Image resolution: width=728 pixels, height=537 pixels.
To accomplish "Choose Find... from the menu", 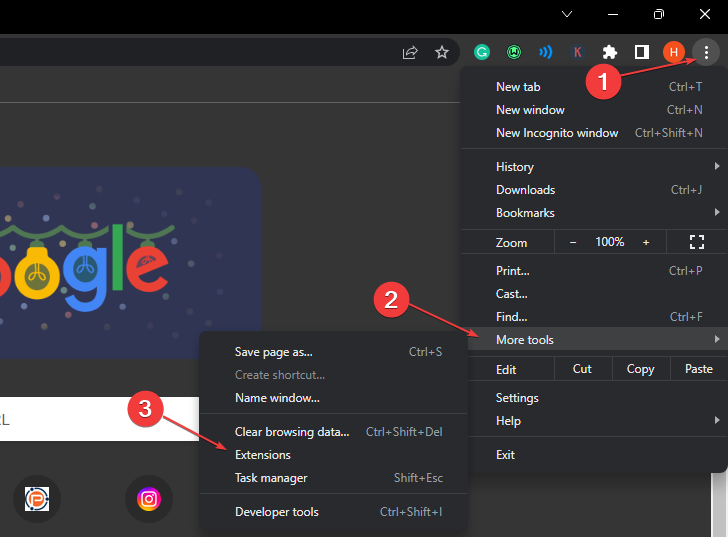I will point(594,317).
